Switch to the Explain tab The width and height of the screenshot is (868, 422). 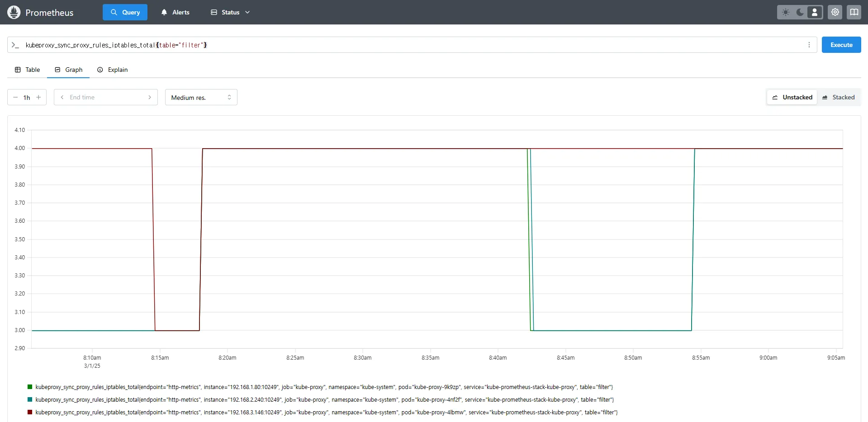pos(112,70)
